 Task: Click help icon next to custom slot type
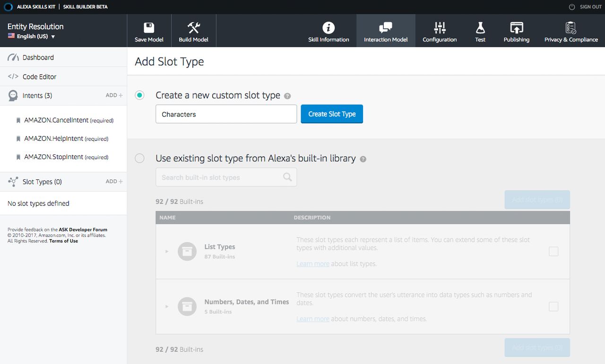(287, 96)
